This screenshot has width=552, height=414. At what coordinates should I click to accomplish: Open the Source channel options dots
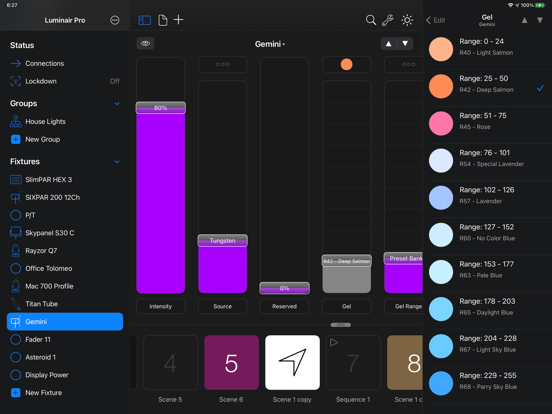coord(222,64)
